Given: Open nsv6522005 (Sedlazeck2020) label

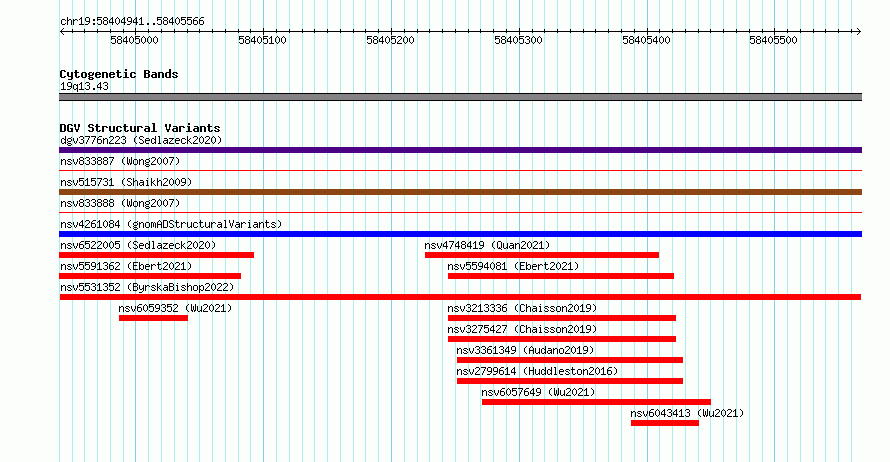Looking at the screenshot, I should pos(138,245).
